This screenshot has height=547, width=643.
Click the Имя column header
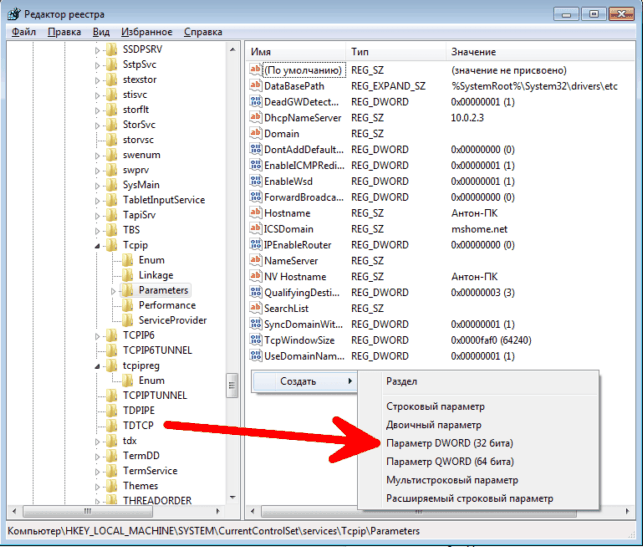(296, 52)
